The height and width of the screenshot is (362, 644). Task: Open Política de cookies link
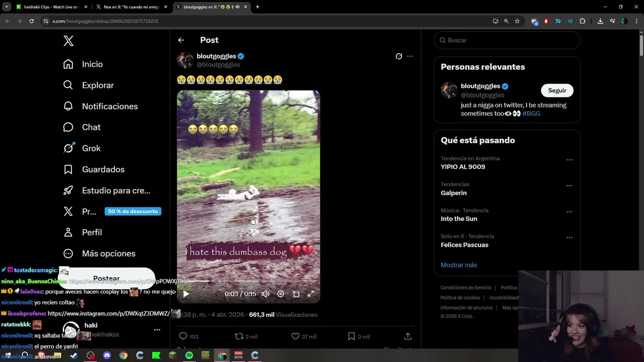click(x=460, y=298)
